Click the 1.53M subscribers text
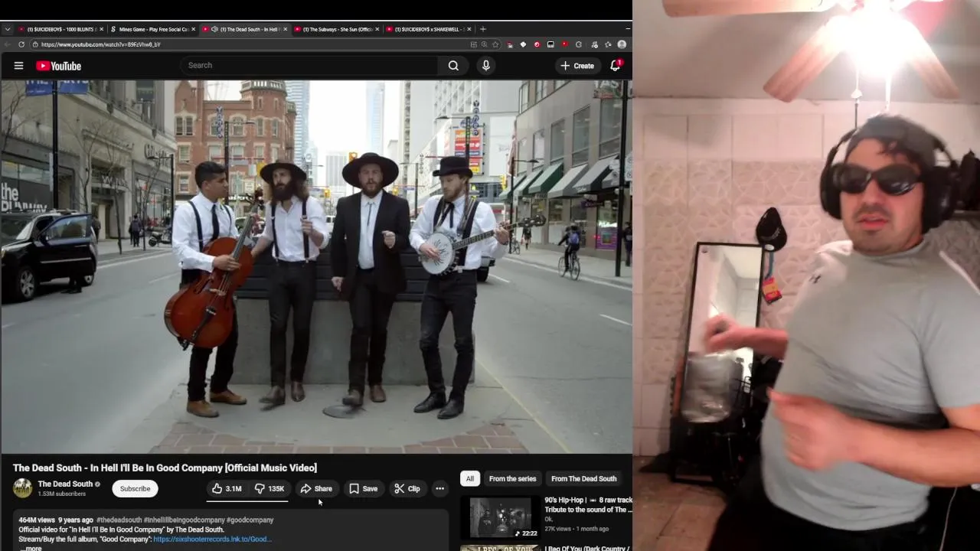 (61, 494)
